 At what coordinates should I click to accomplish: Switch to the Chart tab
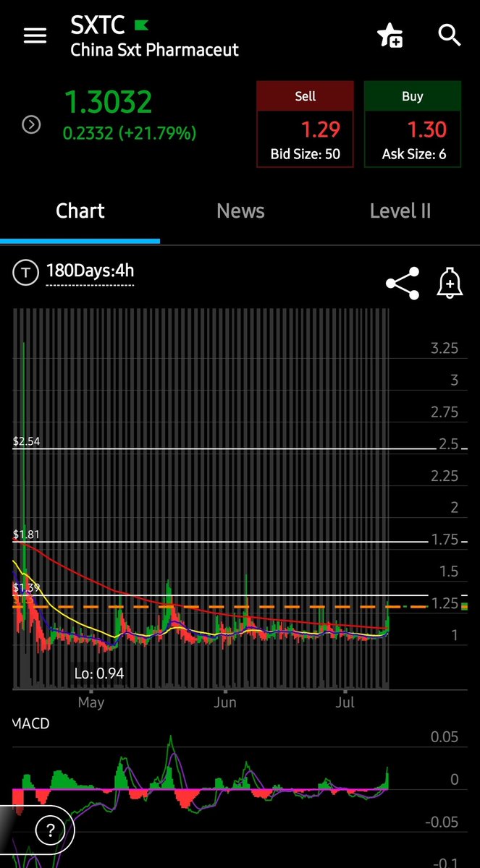[x=80, y=211]
